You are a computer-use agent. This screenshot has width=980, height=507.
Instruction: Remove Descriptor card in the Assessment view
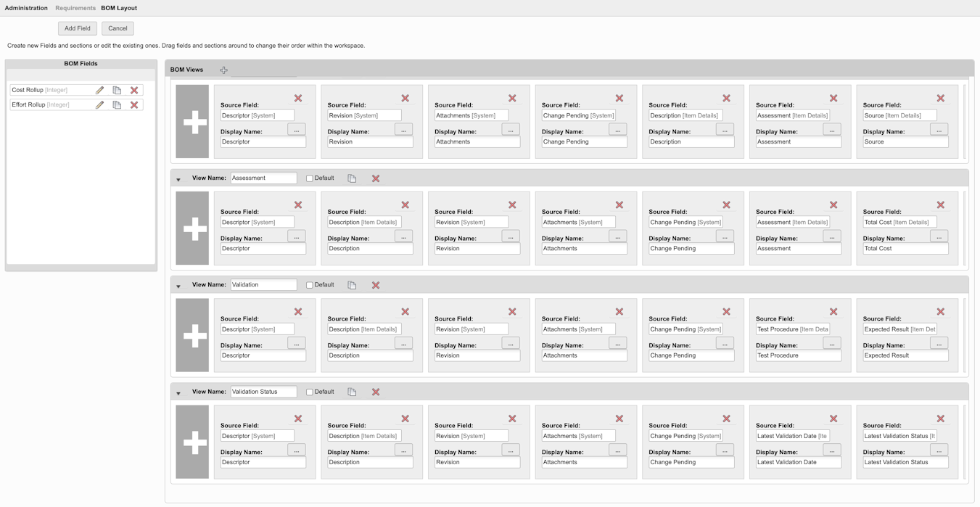pyautogui.click(x=298, y=205)
